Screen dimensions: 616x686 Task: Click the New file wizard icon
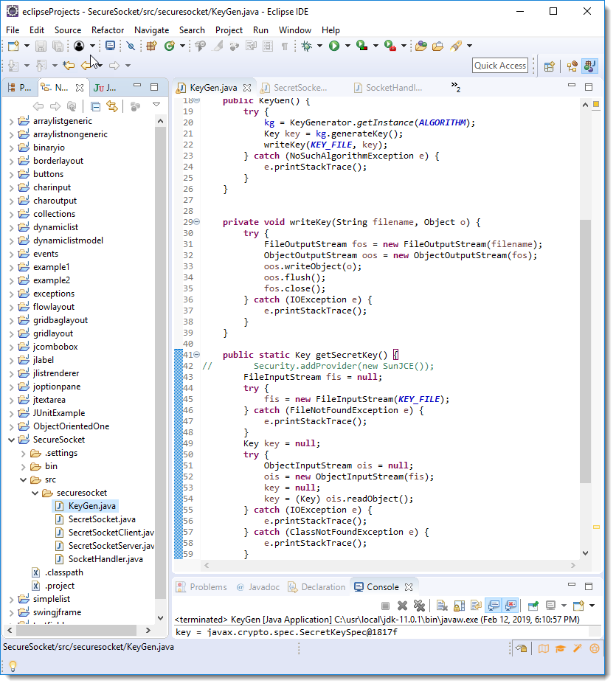click(13, 46)
